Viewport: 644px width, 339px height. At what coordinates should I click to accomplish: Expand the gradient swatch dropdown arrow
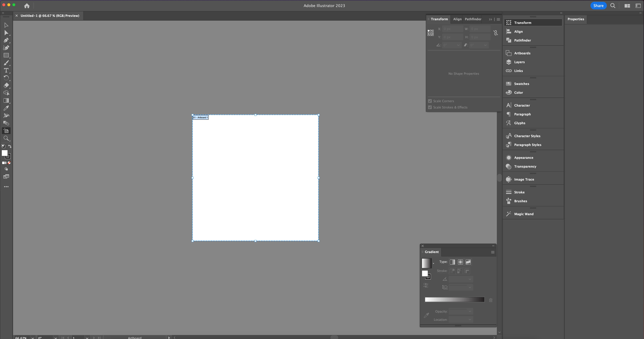pyautogui.click(x=433, y=263)
